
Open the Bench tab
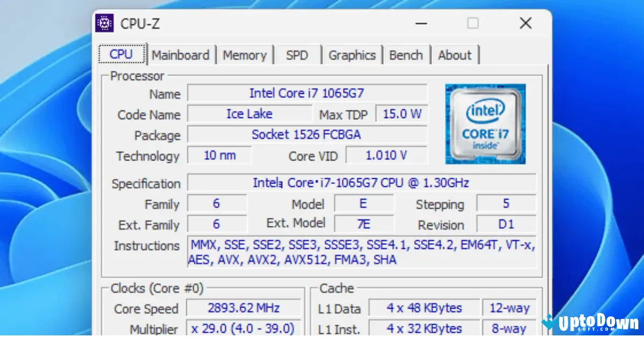[406, 54]
